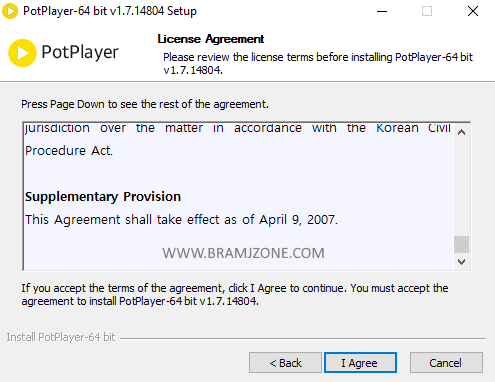Click the license text scroll down arrow
Image resolution: width=495 pixels, height=382 pixels.
pos(461,262)
